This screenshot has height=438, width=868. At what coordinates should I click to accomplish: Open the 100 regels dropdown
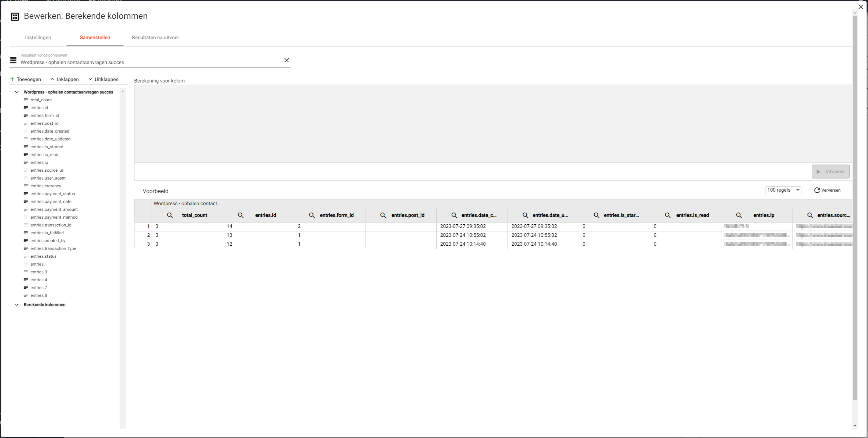coord(783,190)
